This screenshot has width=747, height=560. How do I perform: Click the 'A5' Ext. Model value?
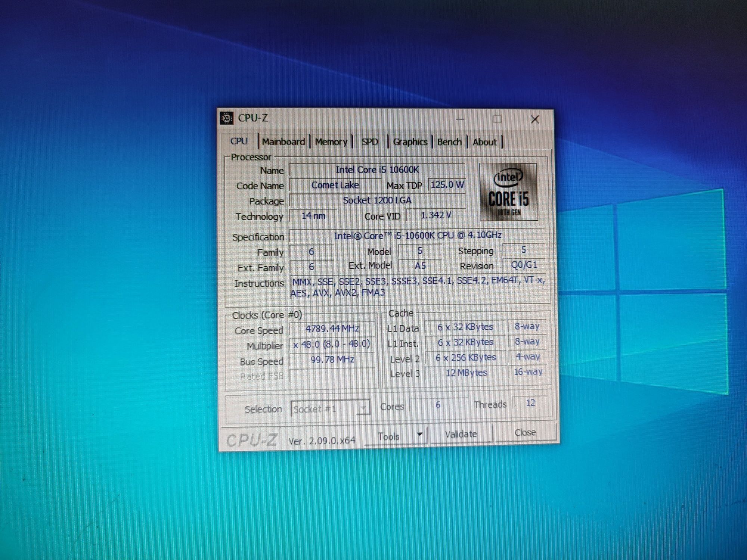(420, 266)
